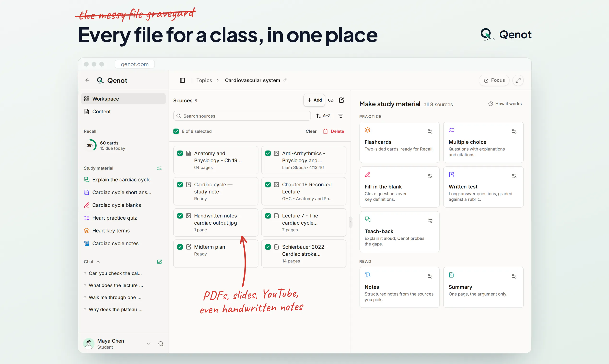This screenshot has width=609, height=364.
Task: Open settings sliders on Summary card
Action: coord(514,276)
